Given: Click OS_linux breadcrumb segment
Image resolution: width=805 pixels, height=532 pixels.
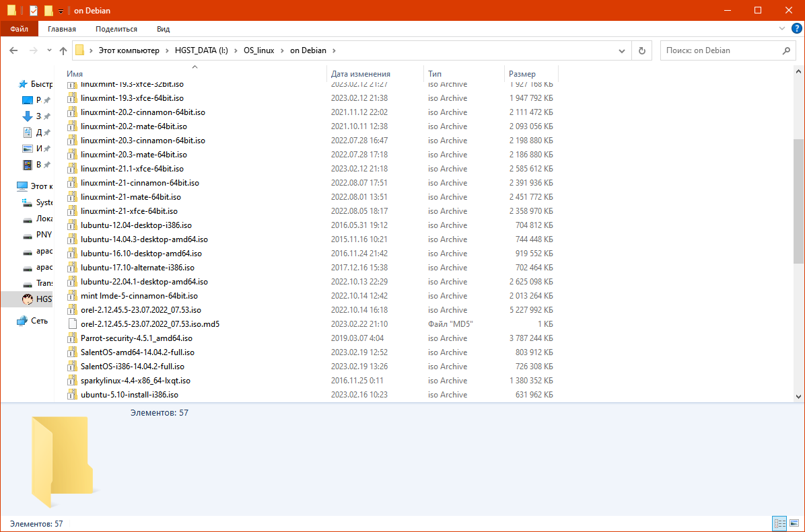Looking at the screenshot, I should (x=258, y=50).
